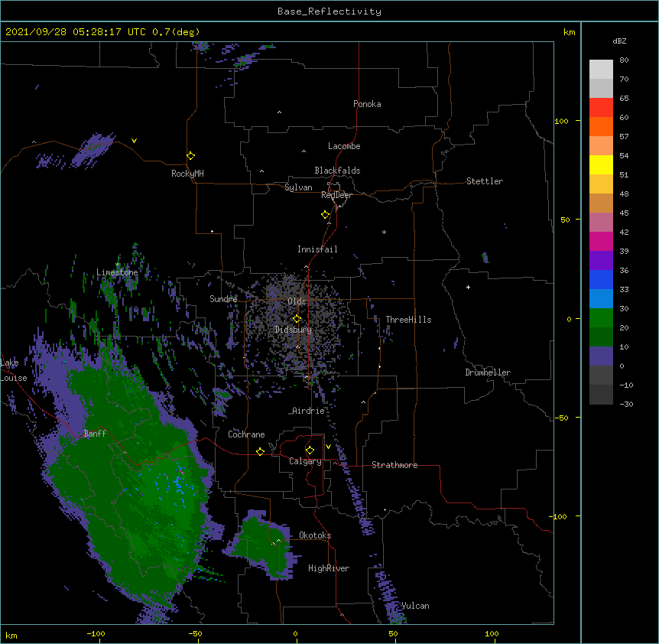Screen dimensions: 659x644
Task: Click the Olds town label
Action: click(x=297, y=301)
